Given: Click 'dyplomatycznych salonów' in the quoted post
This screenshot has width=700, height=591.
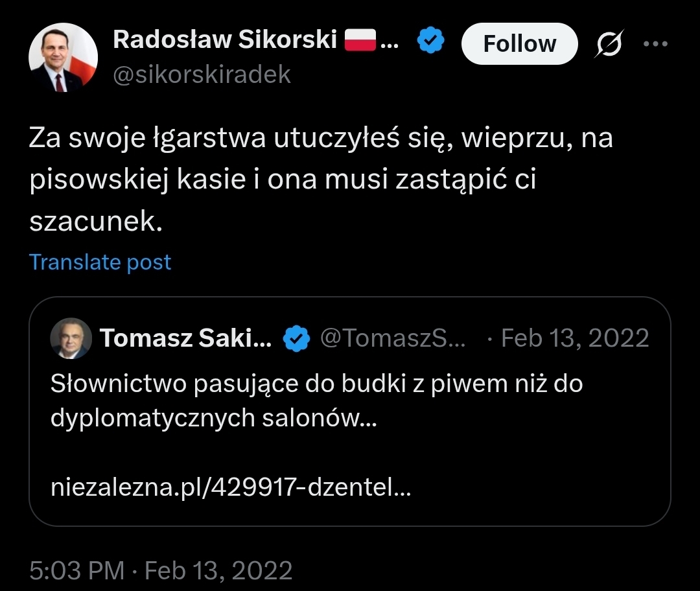Looking at the screenshot, I should point(213,418).
